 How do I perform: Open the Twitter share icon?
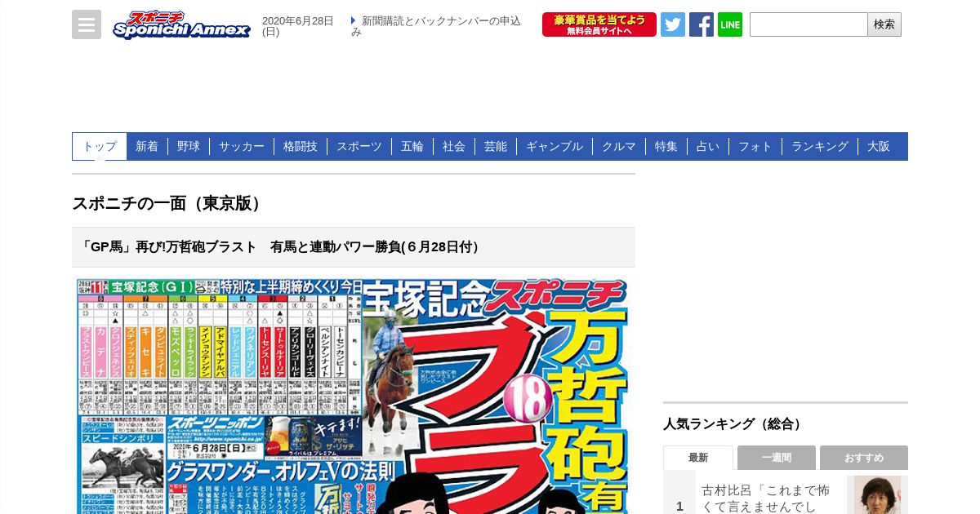pos(673,24)
